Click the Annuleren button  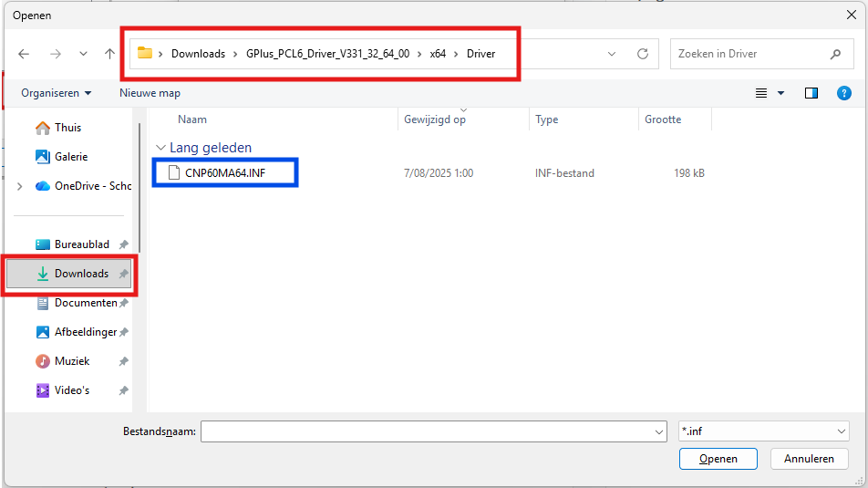click(x=809, y=459)
